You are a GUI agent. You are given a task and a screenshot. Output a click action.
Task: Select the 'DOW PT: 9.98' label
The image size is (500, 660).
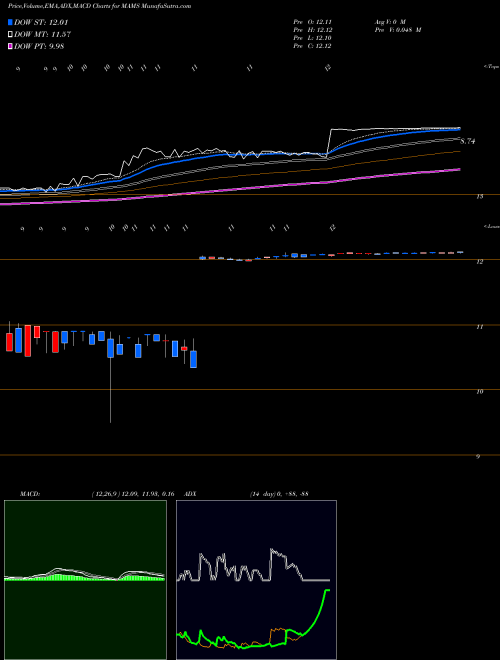click(39, 46)
